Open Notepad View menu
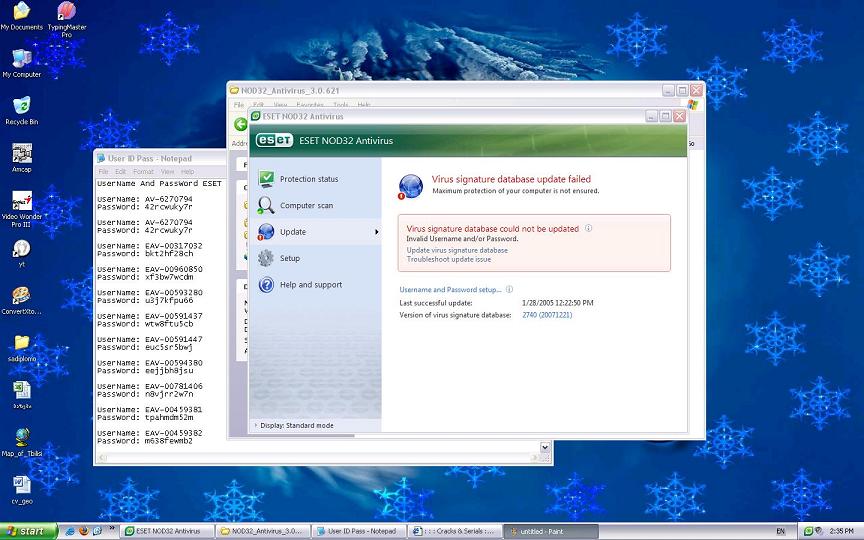 pyautogui.click(x=168, y=171)
